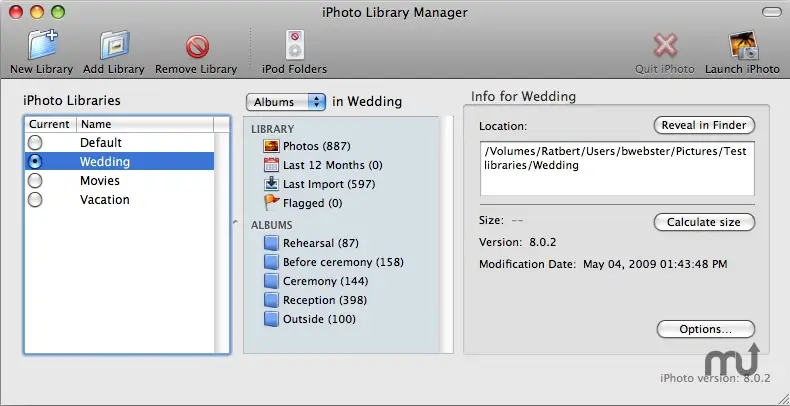Click the New Library toolbar icon
Viewport: 790px width, 406px height.
pos(42,45)
